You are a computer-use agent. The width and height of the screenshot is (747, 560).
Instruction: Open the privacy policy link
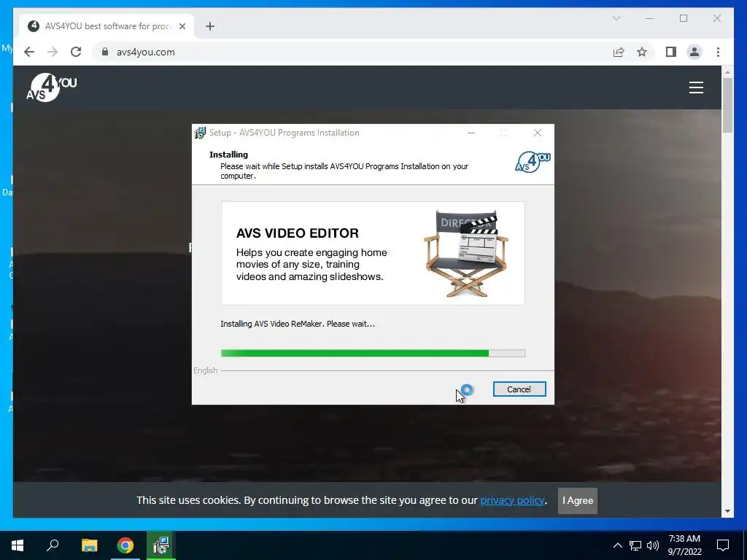(512, 500)
